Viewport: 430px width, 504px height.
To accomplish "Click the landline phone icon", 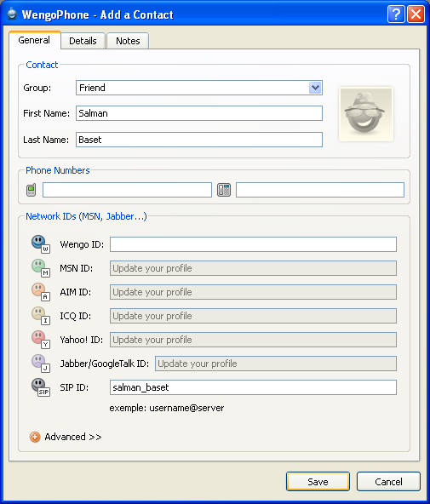I will pos(224,190).
